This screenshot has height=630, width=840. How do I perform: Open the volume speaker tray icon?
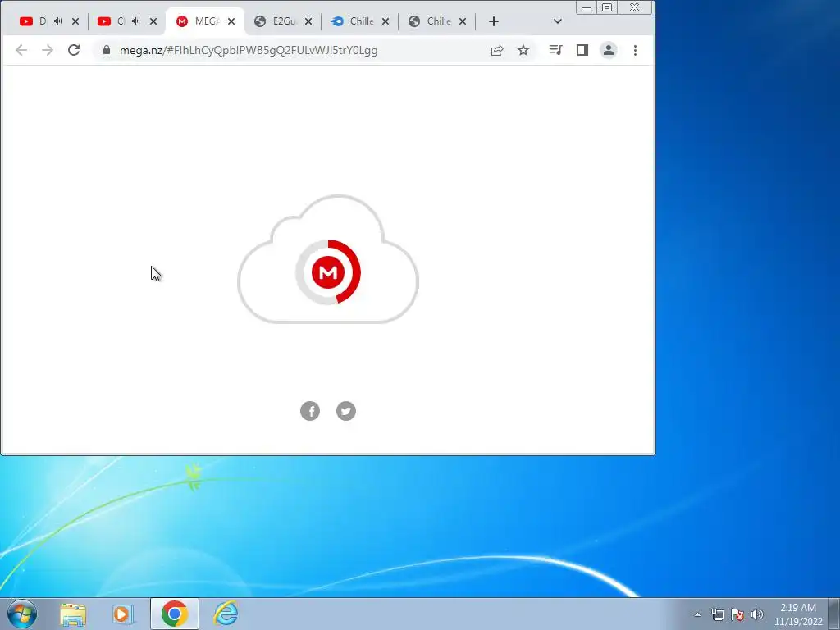coord(757,615)
